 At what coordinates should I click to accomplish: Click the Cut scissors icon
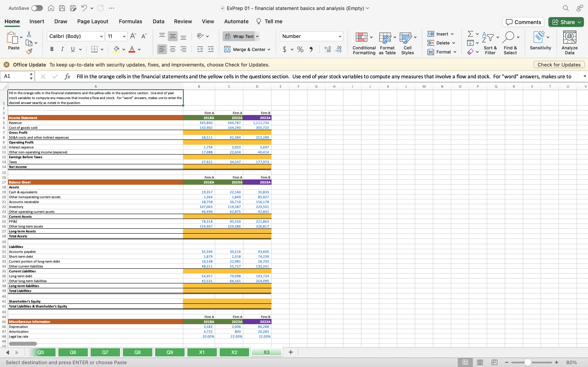(29, 34)
